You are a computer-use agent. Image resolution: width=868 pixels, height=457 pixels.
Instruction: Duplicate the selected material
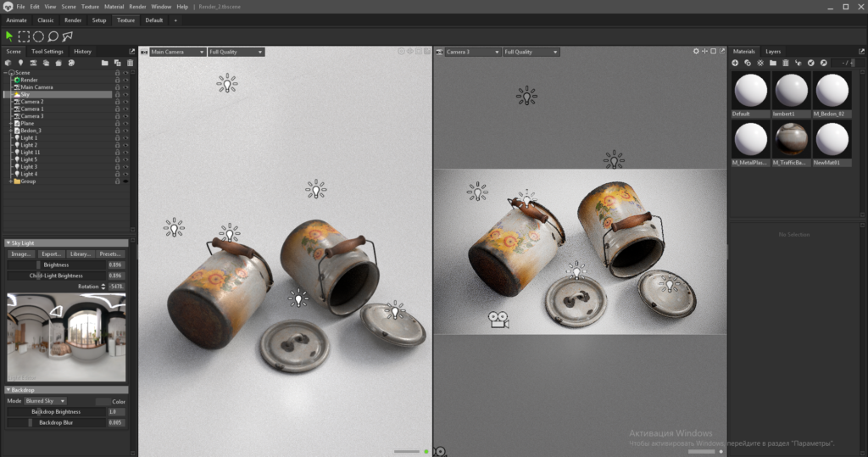click(x=748, y=63)
